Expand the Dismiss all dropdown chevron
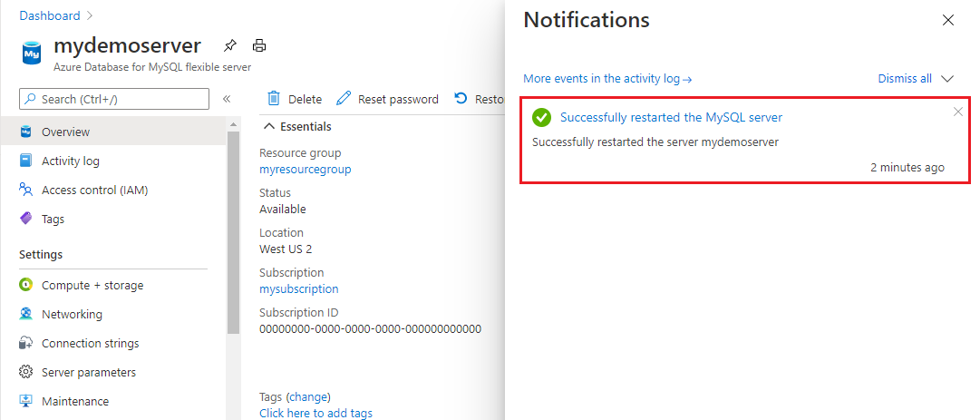This screenshot has height=420, width=980. [947, 79]
